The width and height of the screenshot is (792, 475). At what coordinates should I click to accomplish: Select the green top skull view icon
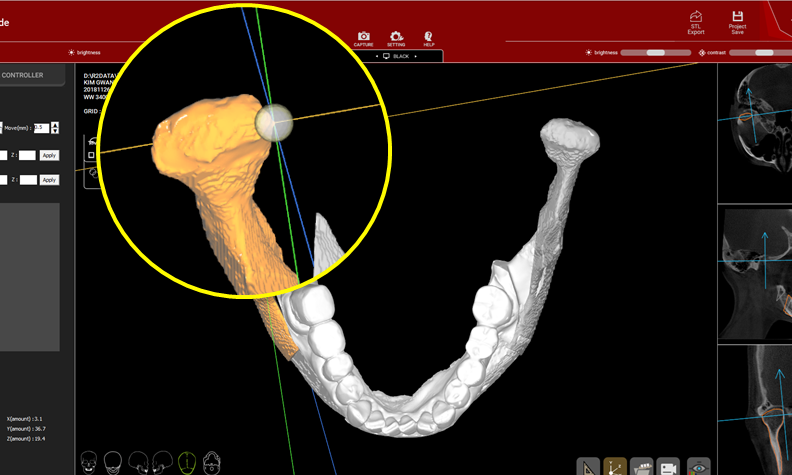coord(186,461)
